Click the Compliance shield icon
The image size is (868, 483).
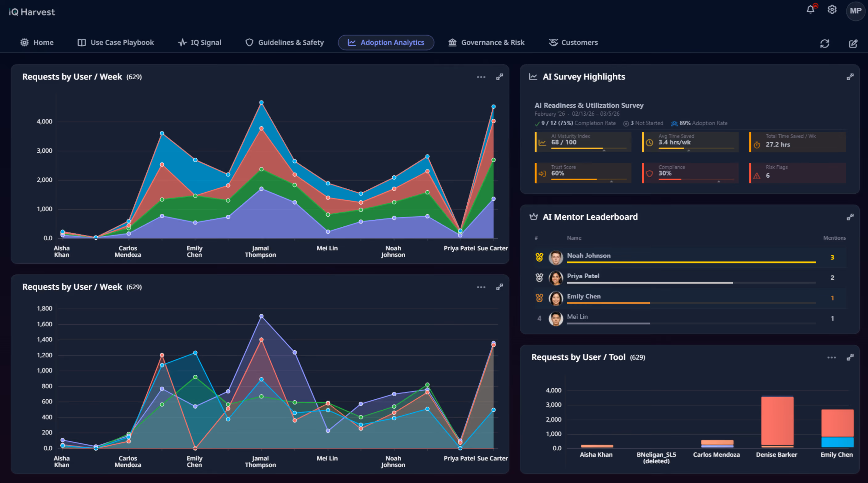point(650,174)
